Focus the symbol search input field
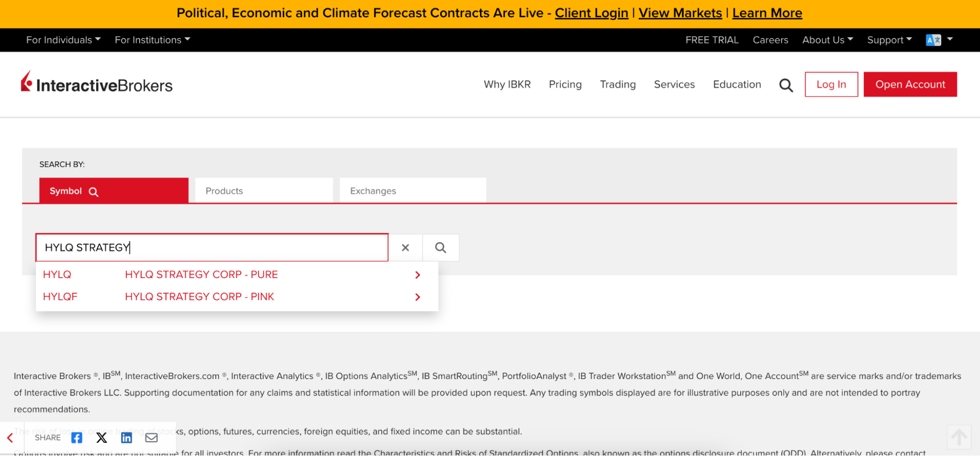Viewport: 980px width, 456px height. (x=212, y=248)
